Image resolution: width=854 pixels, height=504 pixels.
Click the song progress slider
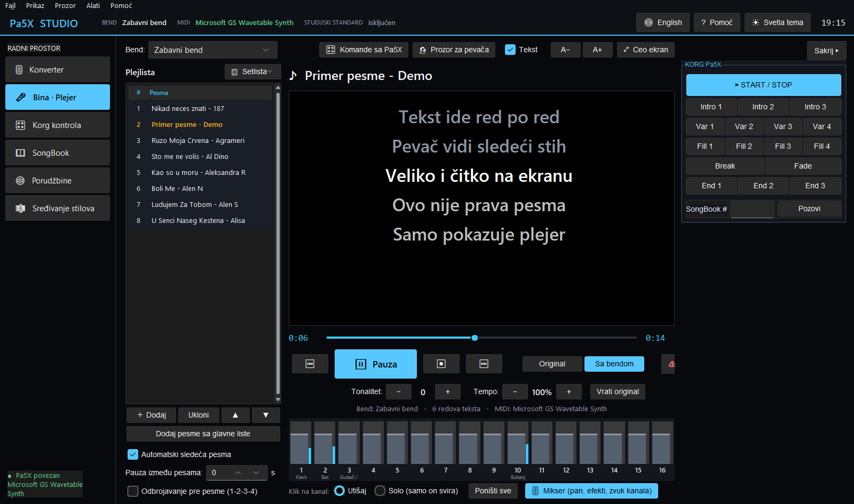pos(481,338)
